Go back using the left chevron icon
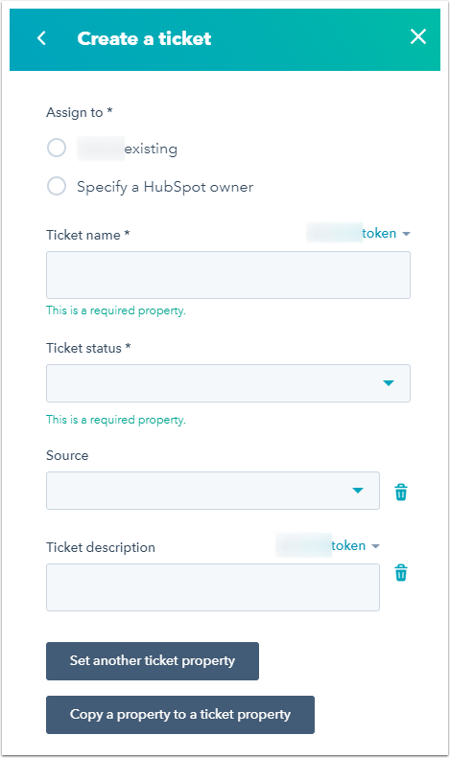 [x=42, y=38]
